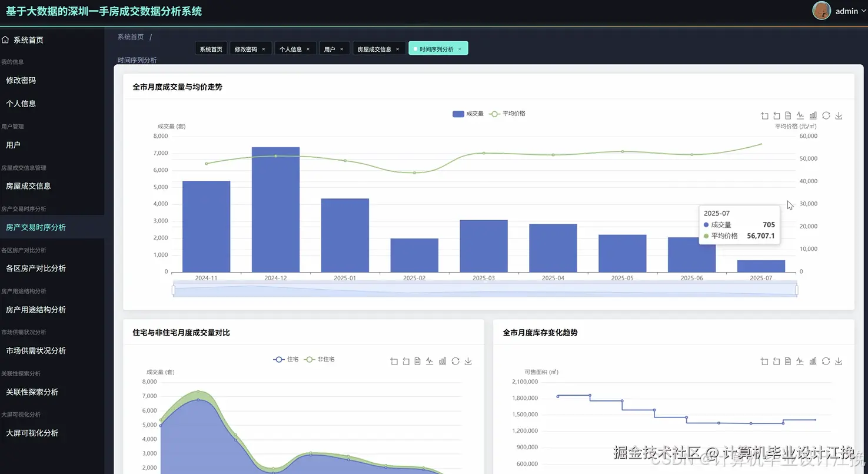Undo area zoom in 住宅与非住宅月度成交量对比 chart

pos(405,362)
